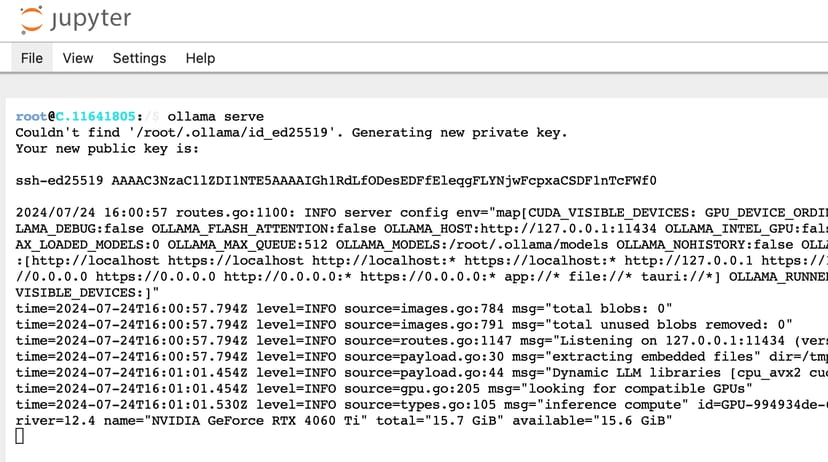Image resolution: width=828 pixels, height=462 pixels.
Task: Click the "Couldn't find" private key message
Action: (x=291, y=133)
